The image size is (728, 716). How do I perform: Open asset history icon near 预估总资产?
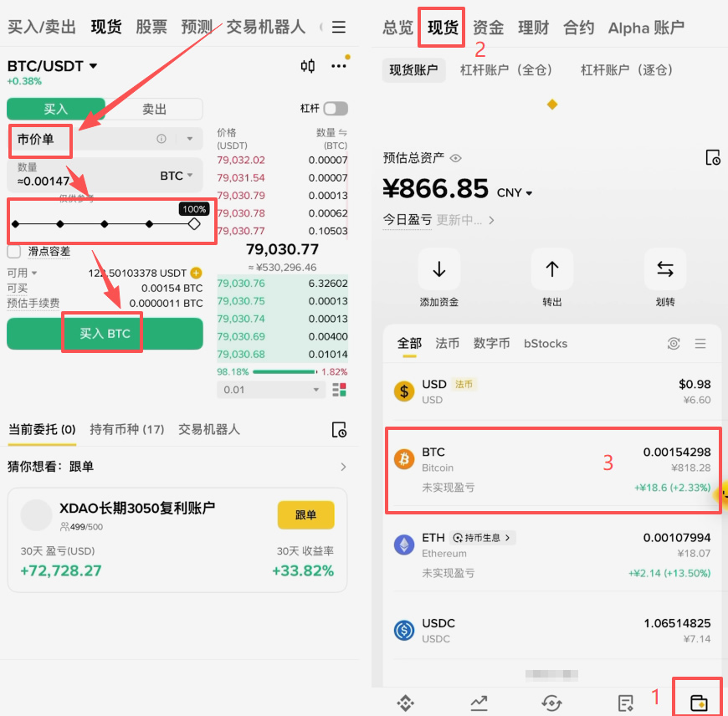click(x=712, y=158)
